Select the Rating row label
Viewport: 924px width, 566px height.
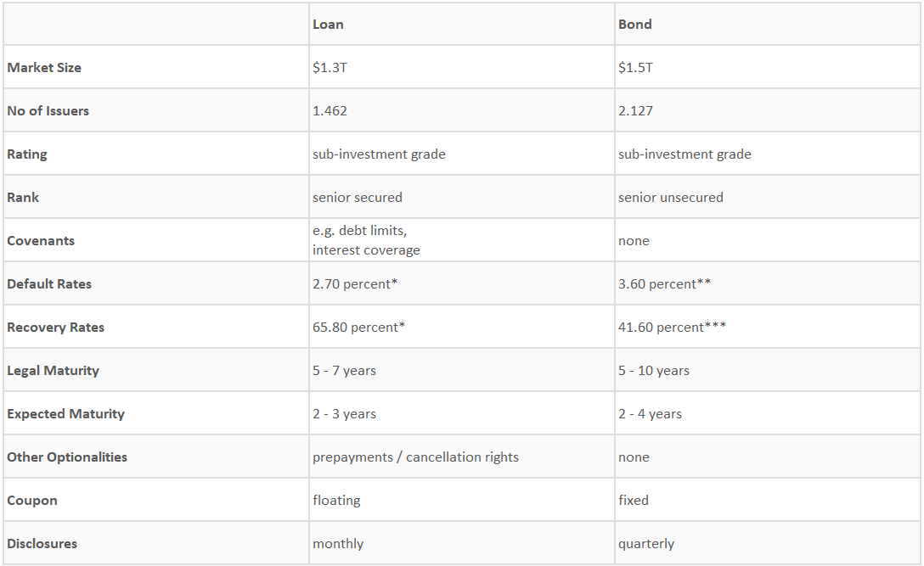point(27,154)
